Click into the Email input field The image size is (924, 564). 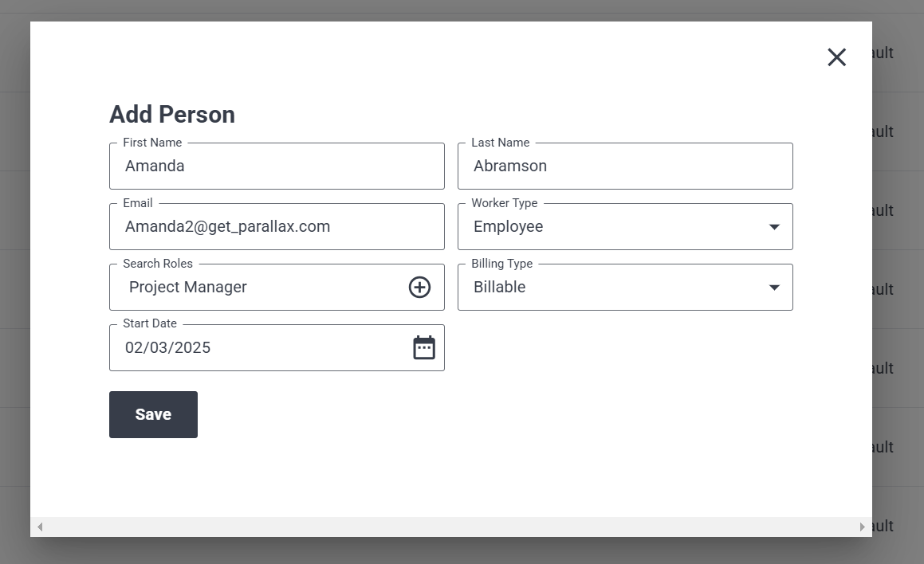click(277, 227)
